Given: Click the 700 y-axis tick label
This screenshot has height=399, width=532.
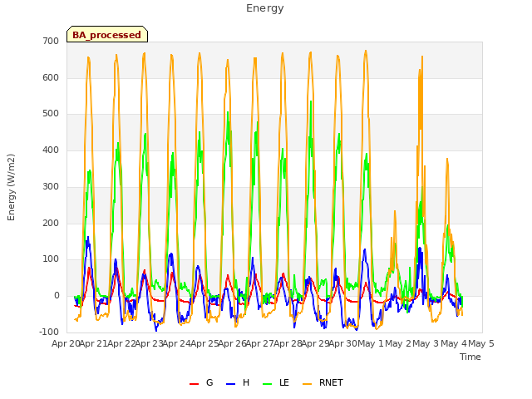Looking at the screenshot, I should [x=51, y=41].
